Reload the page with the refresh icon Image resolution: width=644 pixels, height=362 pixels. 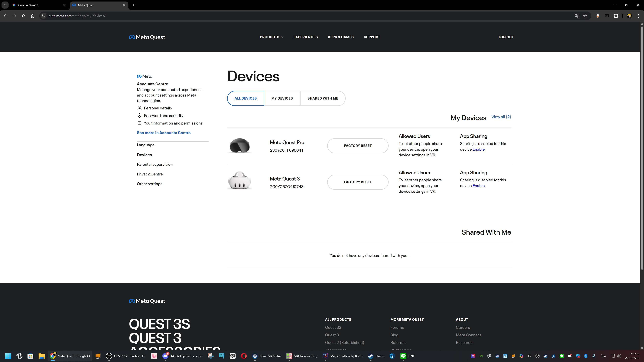pyautogui.click(x=23, y=16)
